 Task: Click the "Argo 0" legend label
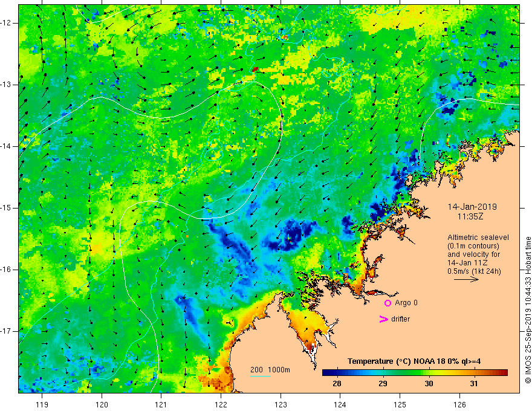(x=406, y=303)
